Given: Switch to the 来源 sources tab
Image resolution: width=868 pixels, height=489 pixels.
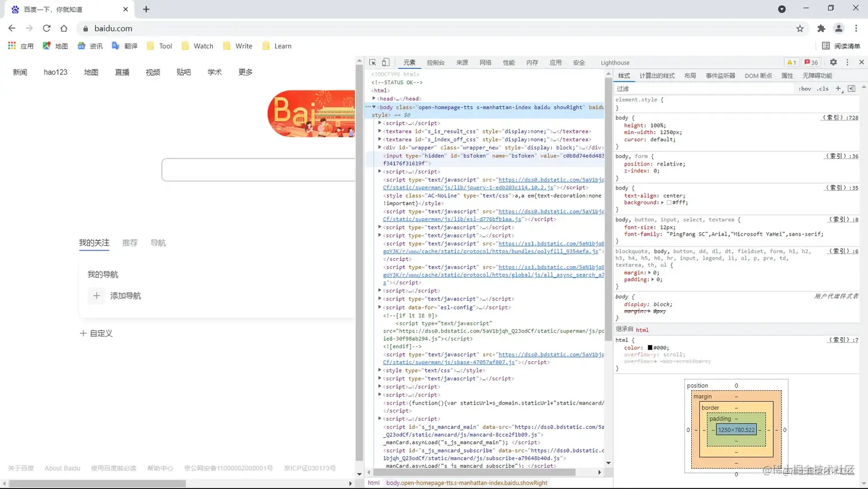Looking at the screenshot, I should coord(462,63).
